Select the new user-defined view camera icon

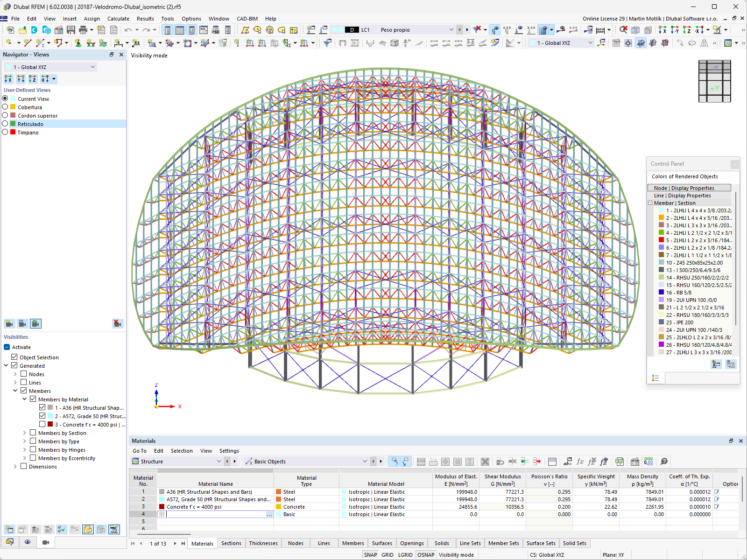point(9,323)
